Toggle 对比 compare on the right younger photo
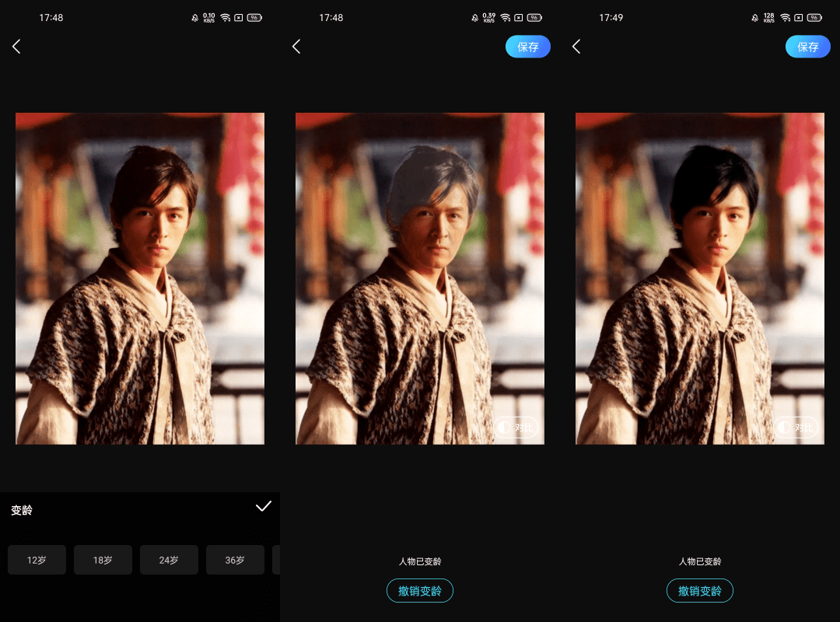The image size is (840, 622). click(797, 427)
